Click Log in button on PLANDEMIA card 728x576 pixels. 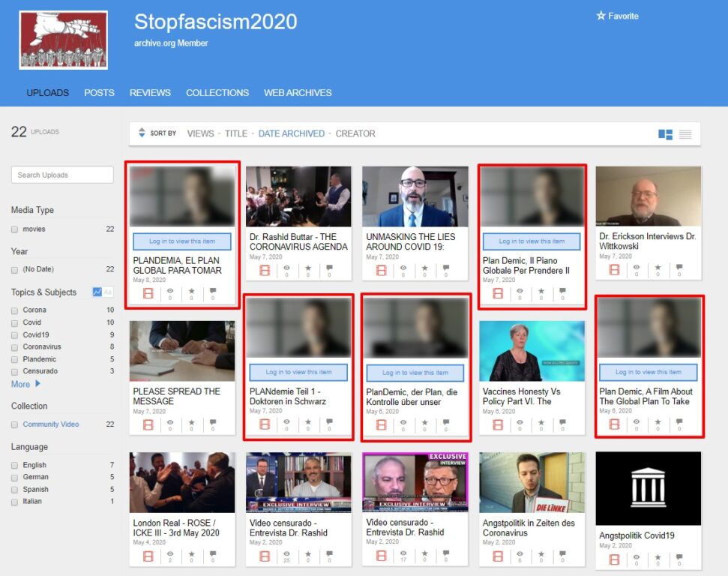[182, 241]
